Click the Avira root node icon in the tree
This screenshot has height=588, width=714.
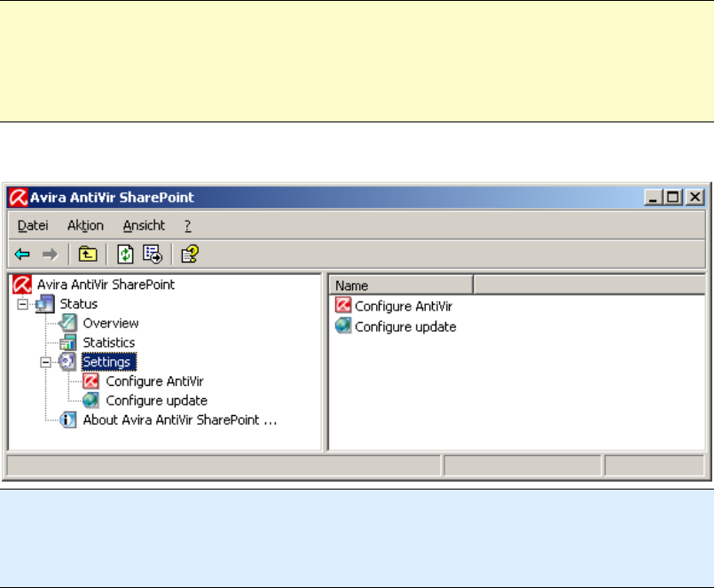click(x=22, y=285)
